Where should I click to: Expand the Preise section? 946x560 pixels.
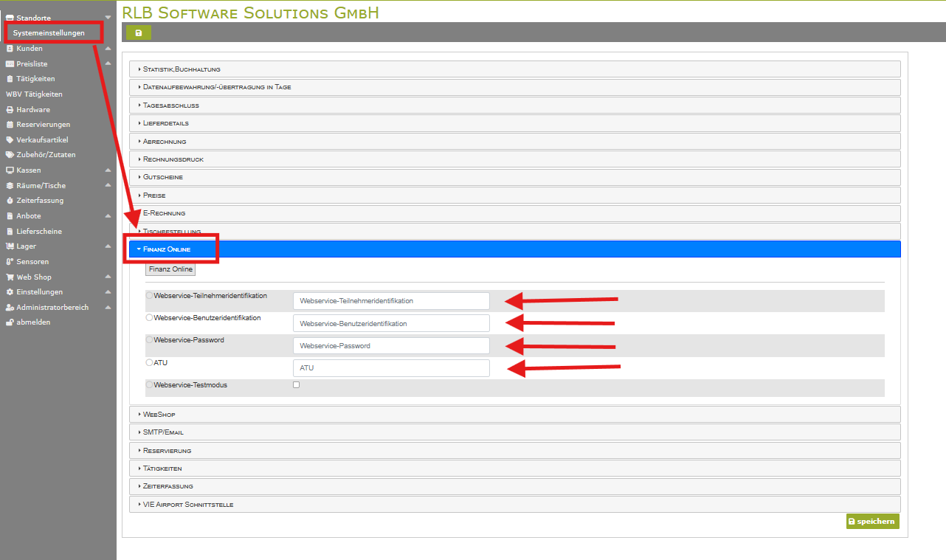(x=515, y=196)
